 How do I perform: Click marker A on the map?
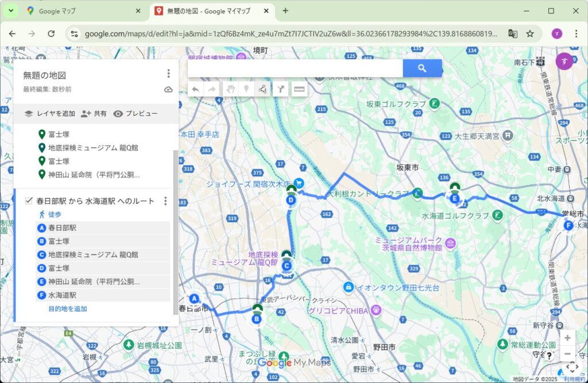tap(194, 299)
